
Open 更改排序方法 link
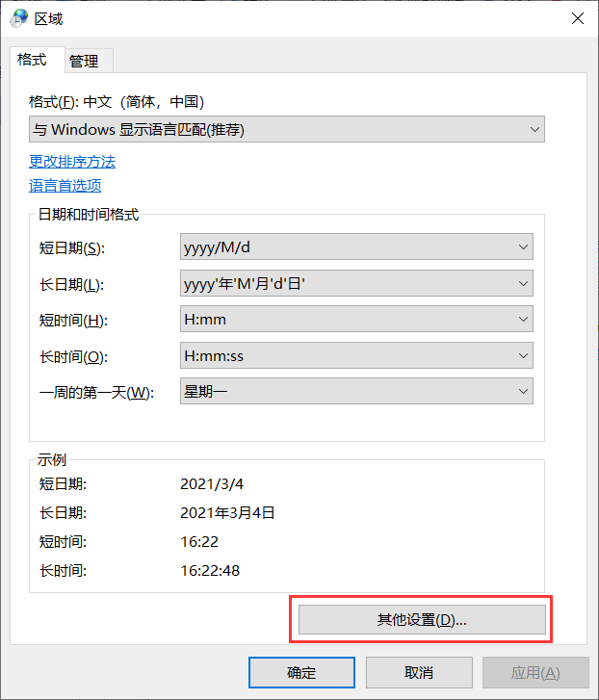click(72, 162)
